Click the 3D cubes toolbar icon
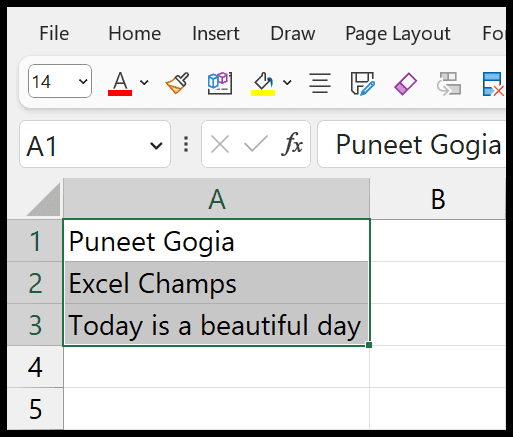This screenshot has width=513, height=437. (x=220, y=83)
